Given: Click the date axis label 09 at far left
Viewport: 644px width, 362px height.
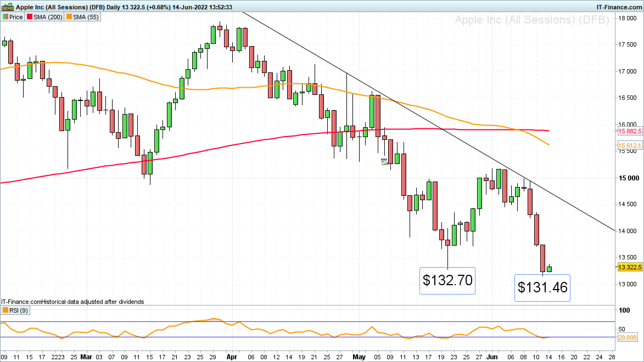Looking at the screenshot, I should pos(4,357).
